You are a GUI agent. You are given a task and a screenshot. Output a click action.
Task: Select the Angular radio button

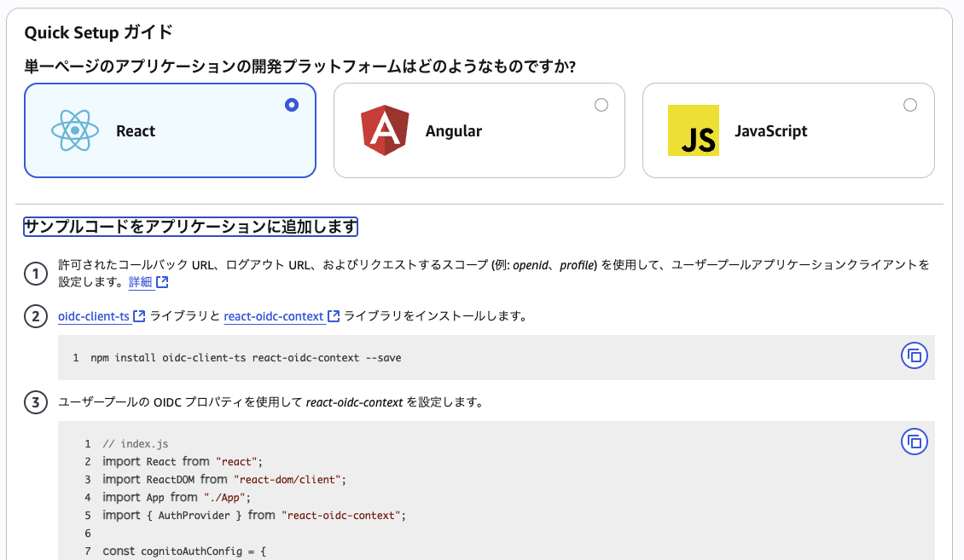601,105
